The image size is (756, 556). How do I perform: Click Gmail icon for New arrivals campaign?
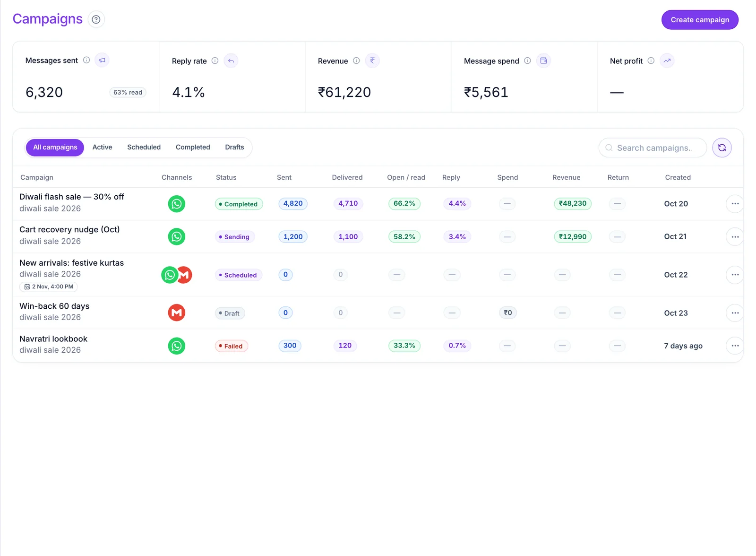point(185,275)
